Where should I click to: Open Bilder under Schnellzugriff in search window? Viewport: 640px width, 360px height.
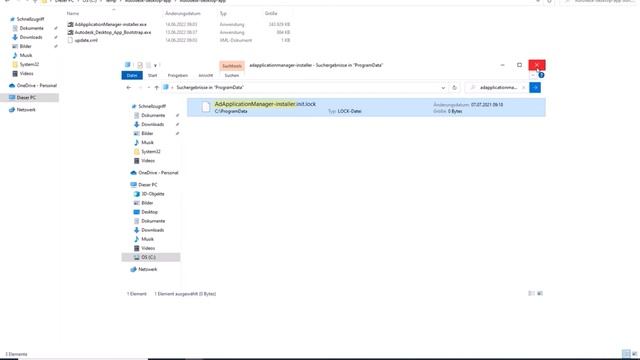pyautogui.click(x=147, y=133)
